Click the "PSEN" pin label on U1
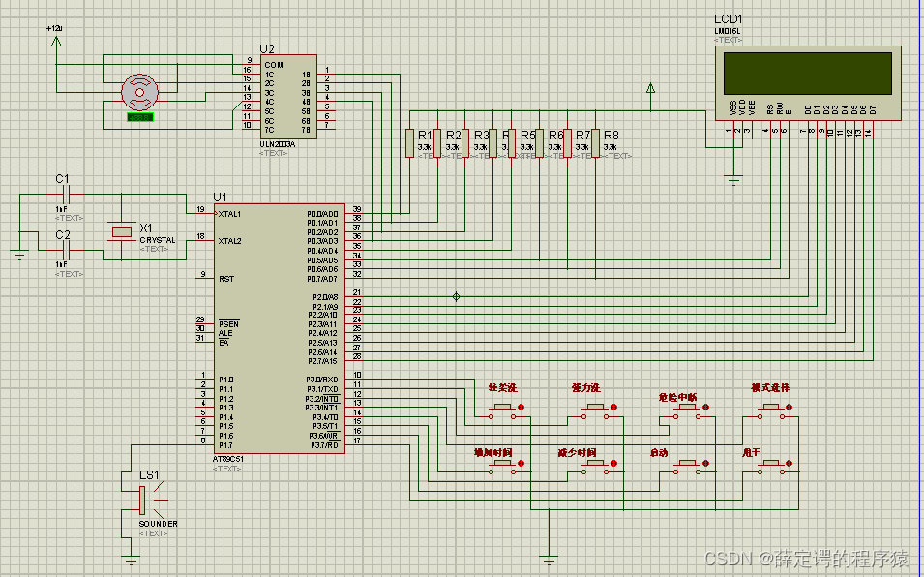The height and width of the screenshot is (577, 924). 228,324
